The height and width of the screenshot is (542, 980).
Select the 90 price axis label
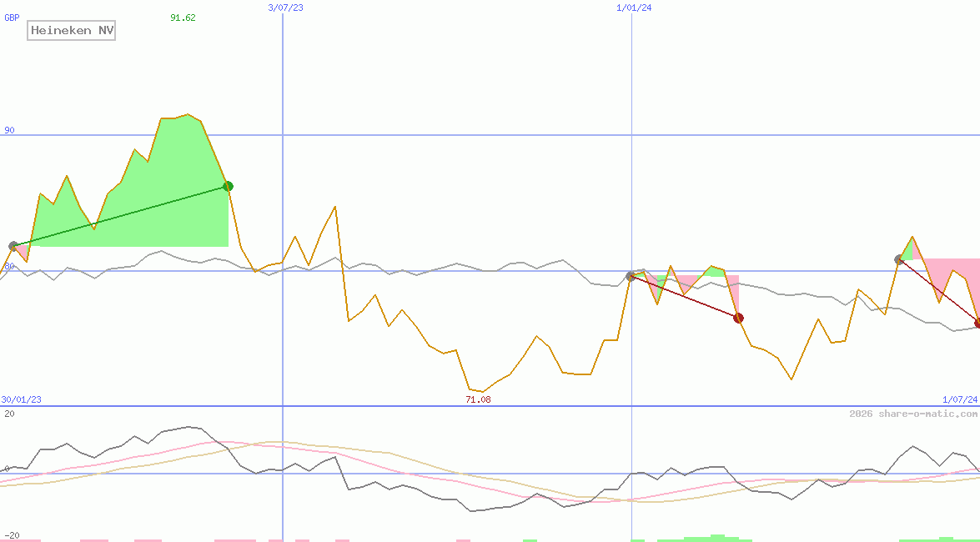click(x=9, y=130)
